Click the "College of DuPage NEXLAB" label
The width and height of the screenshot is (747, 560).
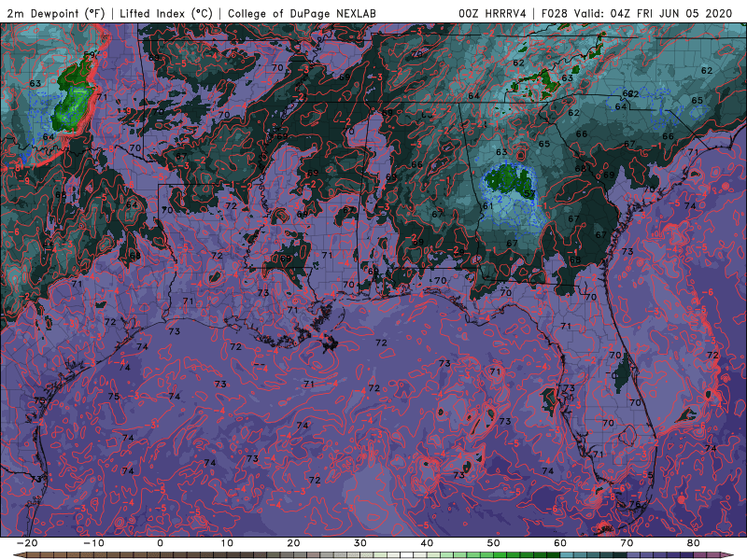pos(302,13)
